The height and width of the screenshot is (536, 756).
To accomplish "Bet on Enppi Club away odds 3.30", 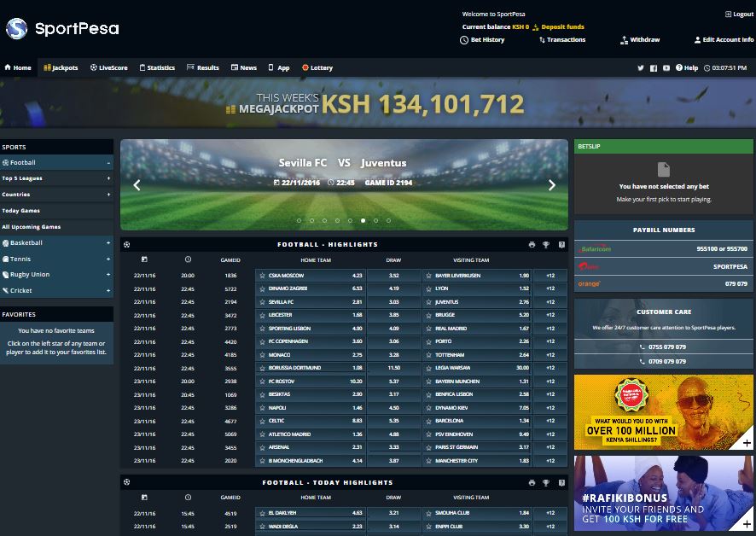I will [477, 527].
